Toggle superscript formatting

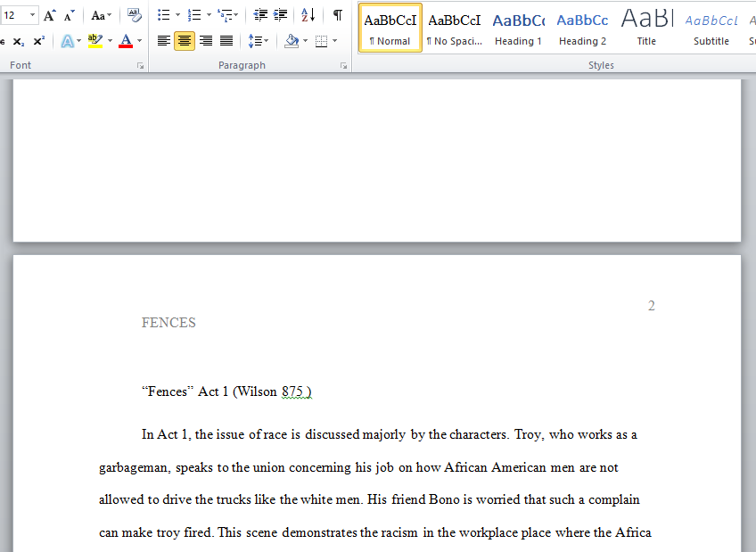[x=39, y=41]
